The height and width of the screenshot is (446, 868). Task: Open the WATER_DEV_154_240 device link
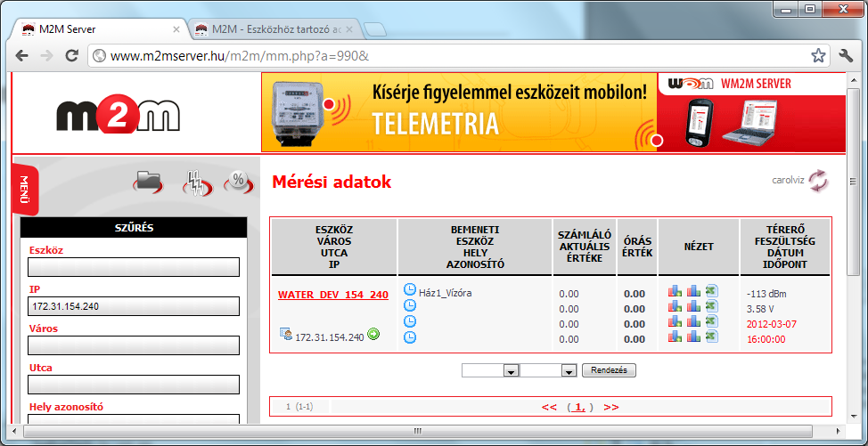(332, 296)
